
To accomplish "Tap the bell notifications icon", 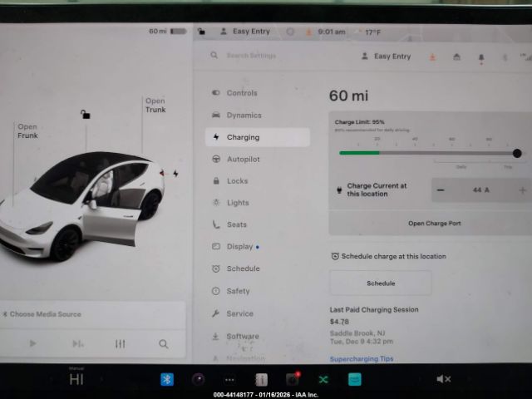I will 480,57.
